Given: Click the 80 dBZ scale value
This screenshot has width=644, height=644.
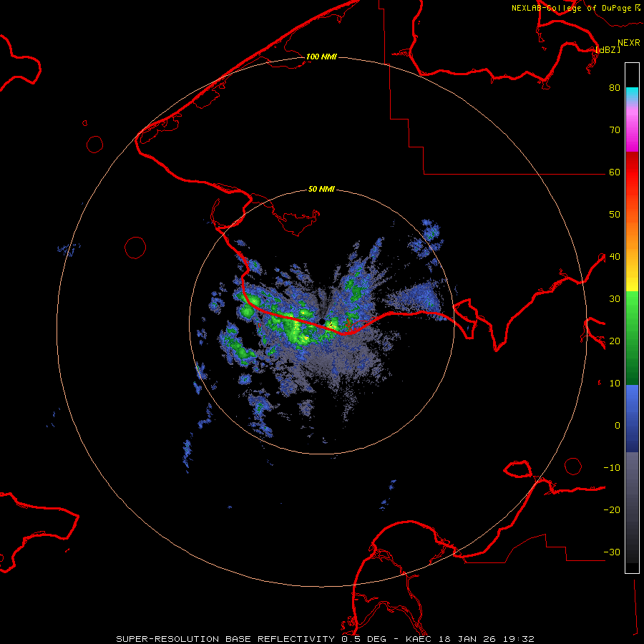Looking at the screenshot, I should coord(615,87).
